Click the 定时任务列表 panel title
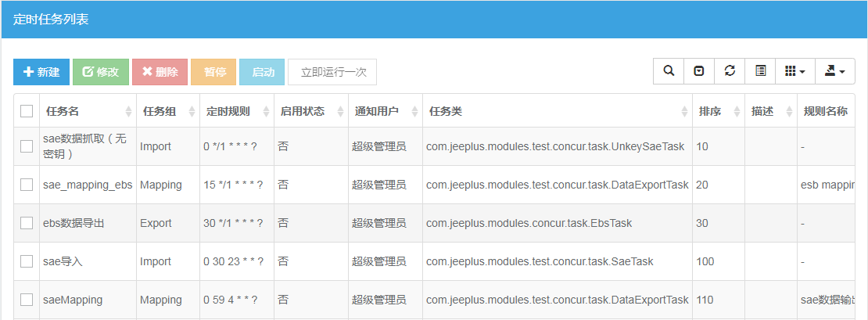This screenshot has width=868, height=320. (x=51, y=20)
